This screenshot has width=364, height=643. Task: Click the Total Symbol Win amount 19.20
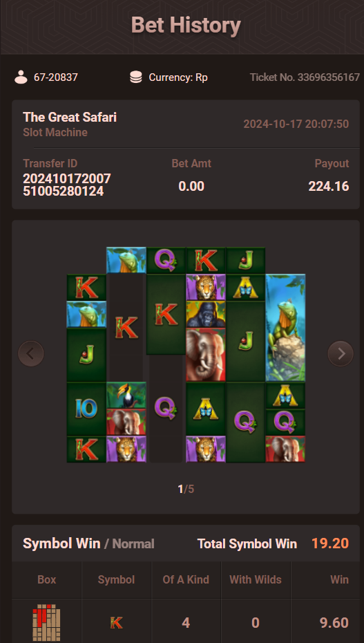point(330,543)
